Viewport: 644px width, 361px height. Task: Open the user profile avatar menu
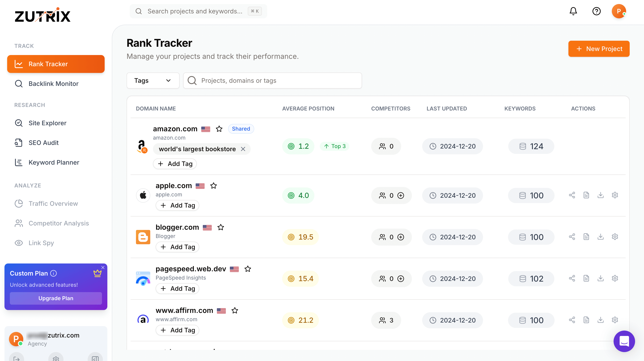[619, 11]
